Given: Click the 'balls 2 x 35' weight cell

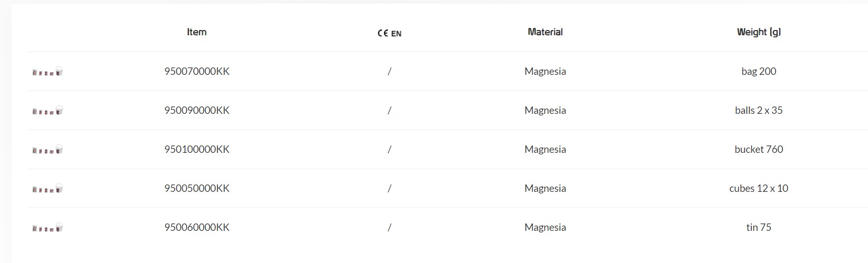Looking at the screenshot, I should (x=758, y=110).
